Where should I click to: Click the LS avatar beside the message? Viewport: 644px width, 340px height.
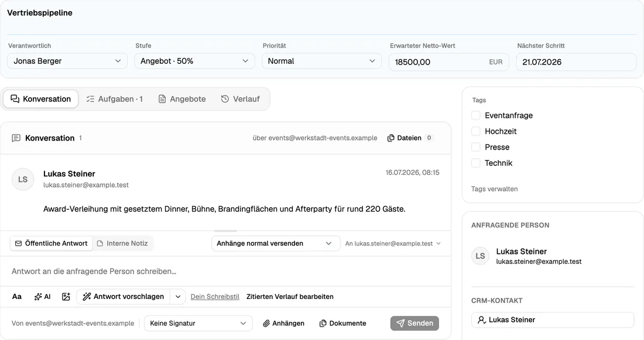(23, 179)
